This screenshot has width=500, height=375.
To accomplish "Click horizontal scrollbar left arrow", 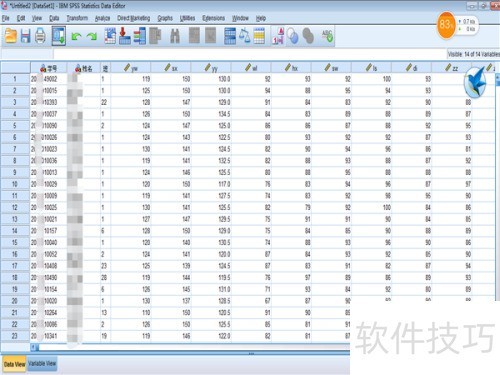I will tap(33, 347).
